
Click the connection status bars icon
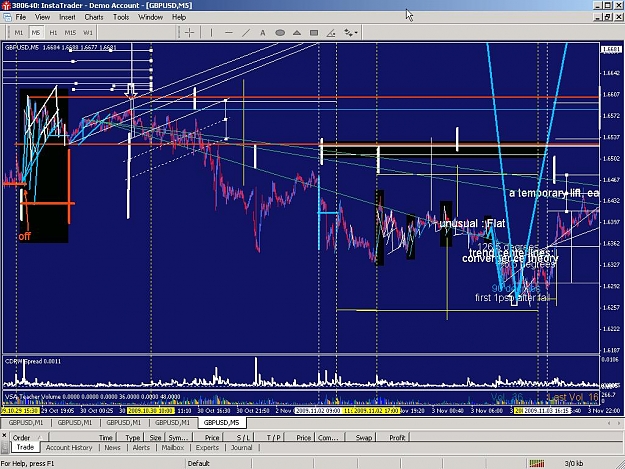click(x=537, y=463)
